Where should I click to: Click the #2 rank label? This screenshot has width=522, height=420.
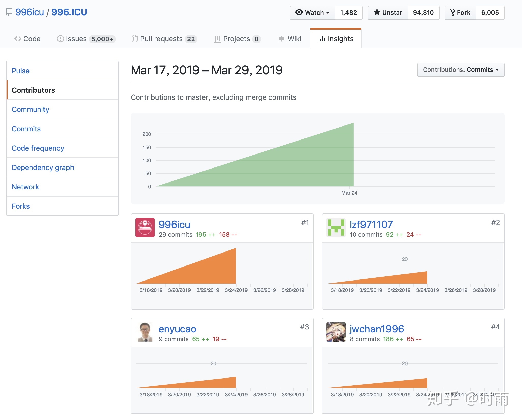tap(496, 222)
